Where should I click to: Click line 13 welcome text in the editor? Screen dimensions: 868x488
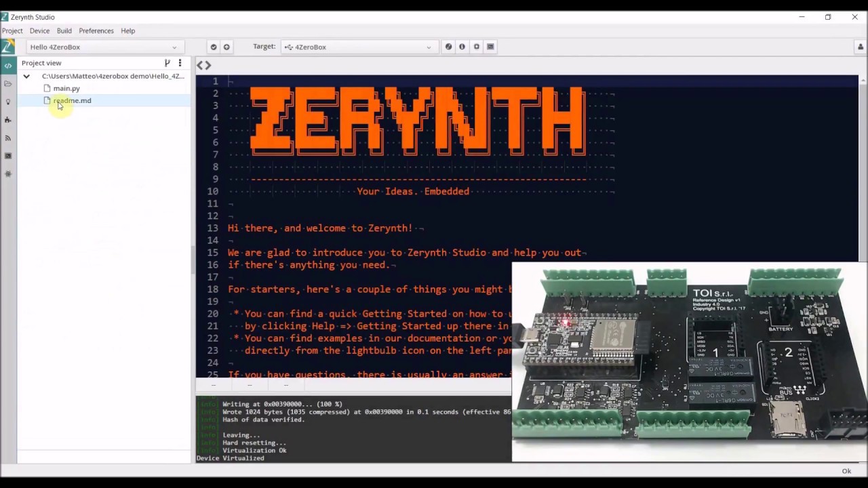point(320,228)
